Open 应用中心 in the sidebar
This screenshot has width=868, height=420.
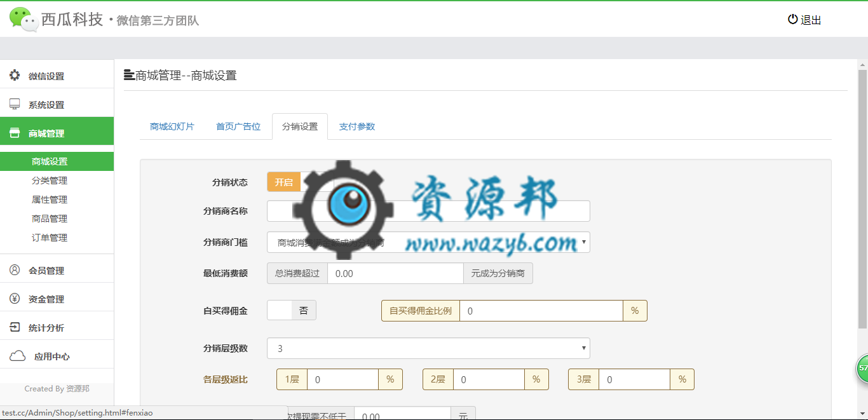[57, 356]
